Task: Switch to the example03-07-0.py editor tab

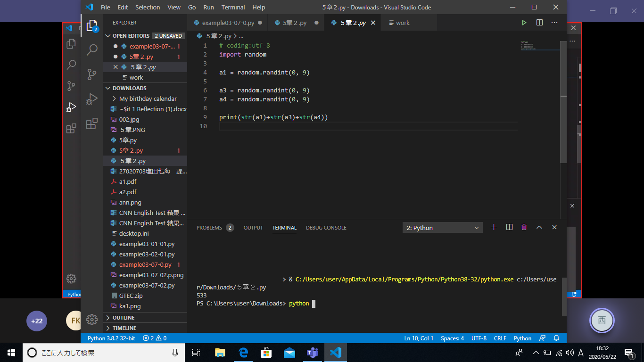Action: pos(228,23)
